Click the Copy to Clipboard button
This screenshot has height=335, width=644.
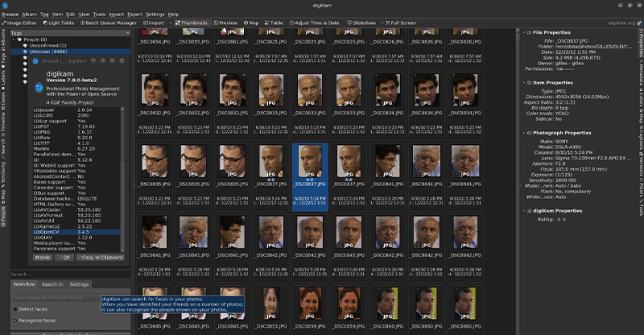pyautogui.click(x=101, y=257)
